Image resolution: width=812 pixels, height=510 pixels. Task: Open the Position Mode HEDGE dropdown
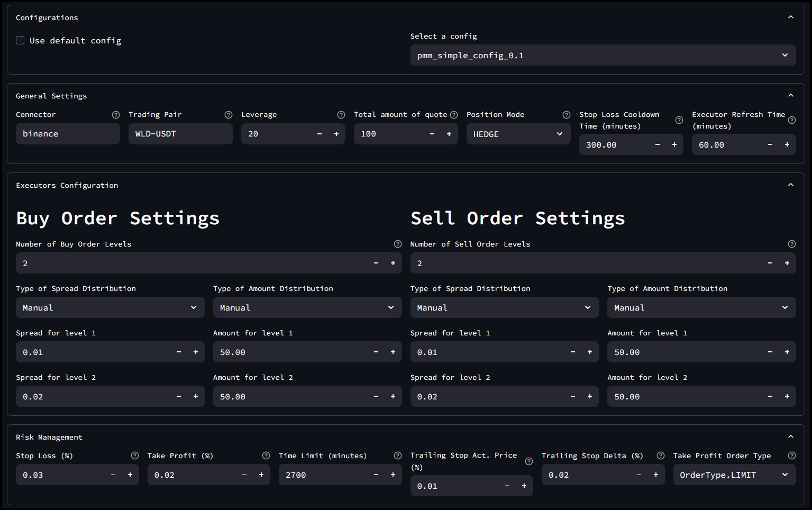click(518, 134)
